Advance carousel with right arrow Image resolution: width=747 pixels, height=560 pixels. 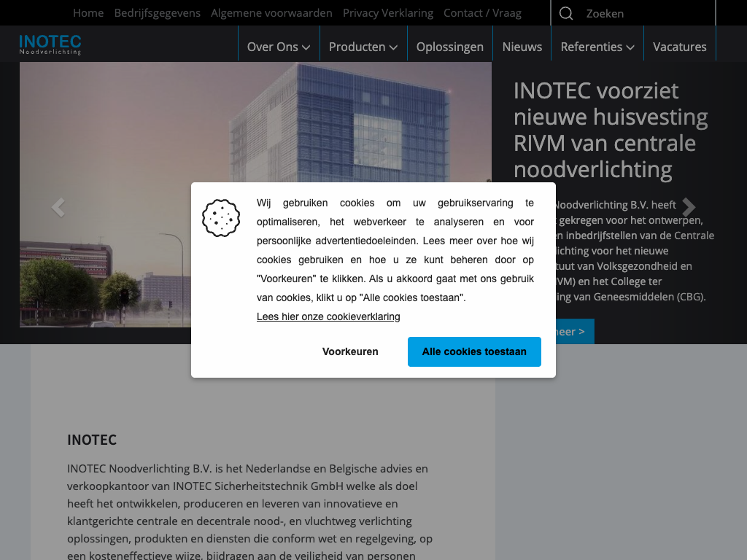689,208
